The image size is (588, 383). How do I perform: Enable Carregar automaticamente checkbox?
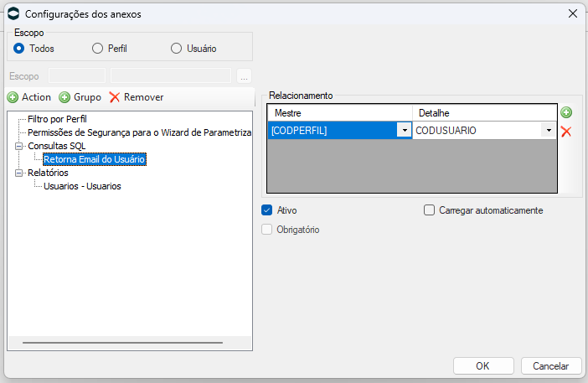(x=429, y=210)
